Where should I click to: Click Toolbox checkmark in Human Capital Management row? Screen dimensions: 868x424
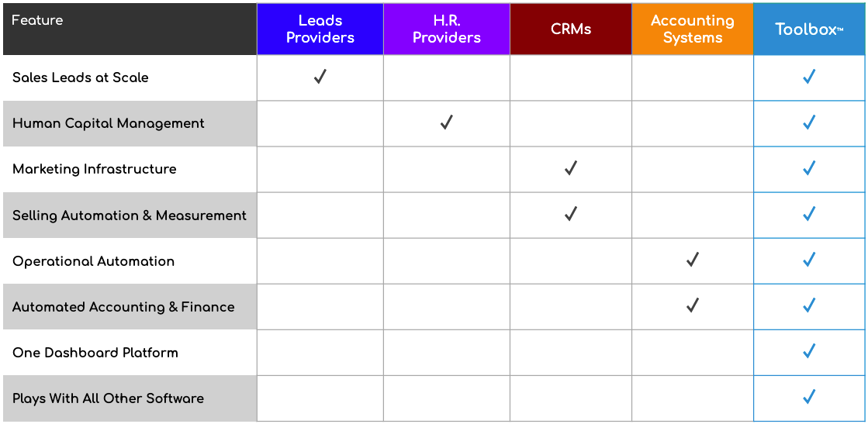(809, 122)
